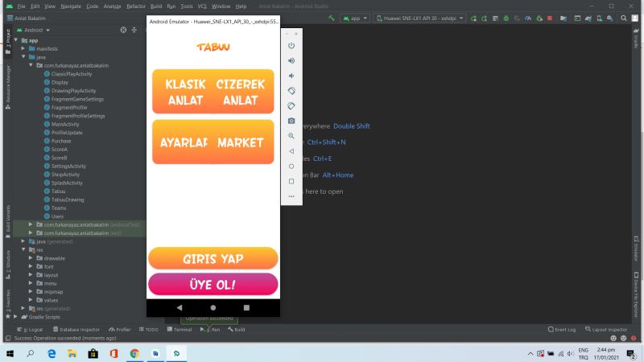
Task: Click the Search Everywhere magnifier icon
Action: tap(623, 18)
